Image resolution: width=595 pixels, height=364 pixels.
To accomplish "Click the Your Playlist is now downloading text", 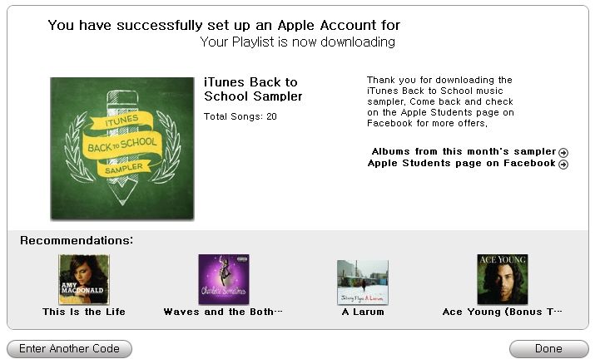I will pos(298,42).
